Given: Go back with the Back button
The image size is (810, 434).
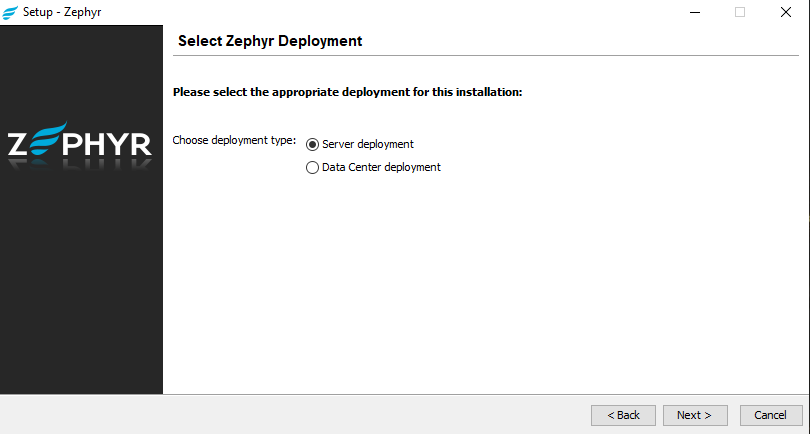Looking at the screenshot, I should click(x=623, y=415).
